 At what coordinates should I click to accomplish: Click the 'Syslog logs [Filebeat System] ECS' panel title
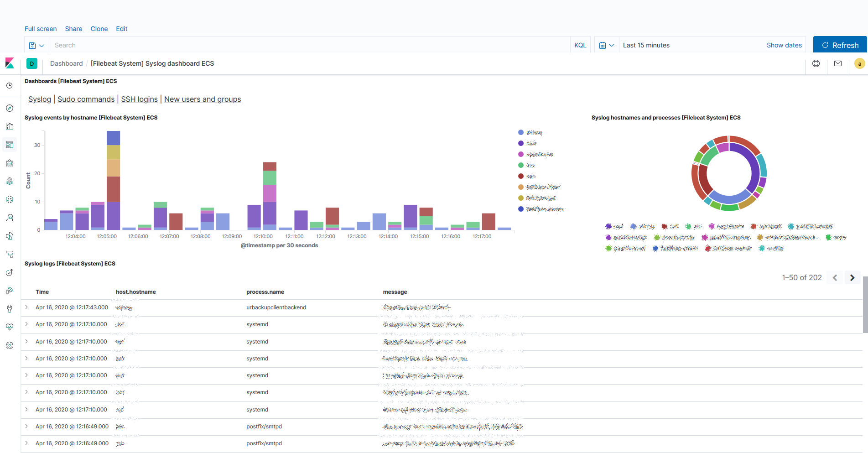click(70, 264)
